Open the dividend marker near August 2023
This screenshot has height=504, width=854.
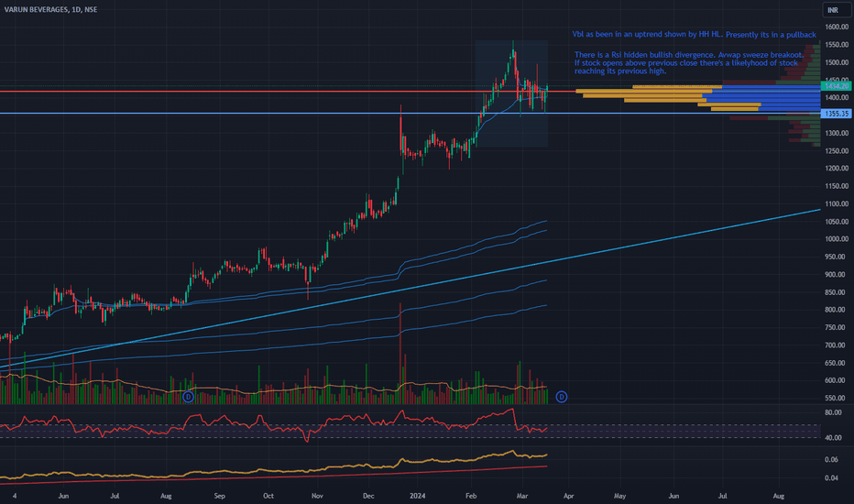188,397
